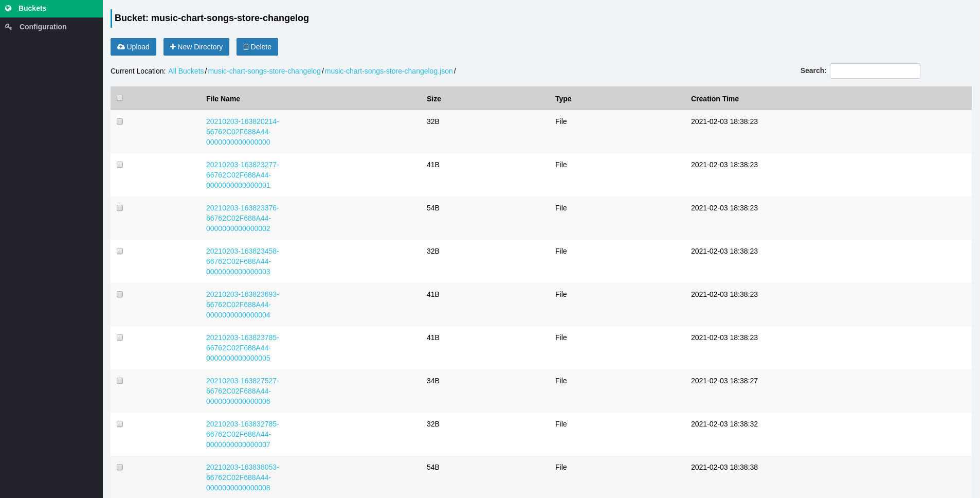Click the Type column header
The width and height of the screenshot is (980, 498).
pyautogui.click(x=563, y=99)
